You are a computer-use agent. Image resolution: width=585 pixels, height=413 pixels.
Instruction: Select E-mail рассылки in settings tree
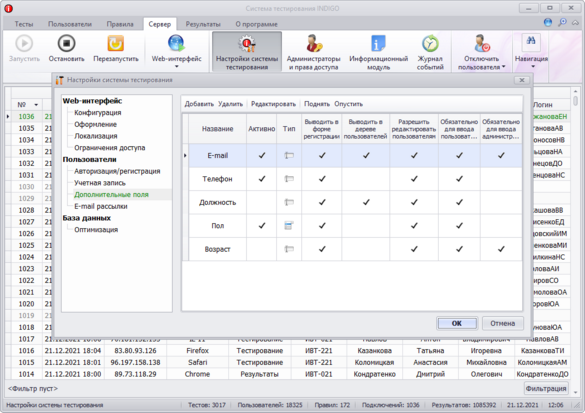pyautogui.click(x=101, y=206)
